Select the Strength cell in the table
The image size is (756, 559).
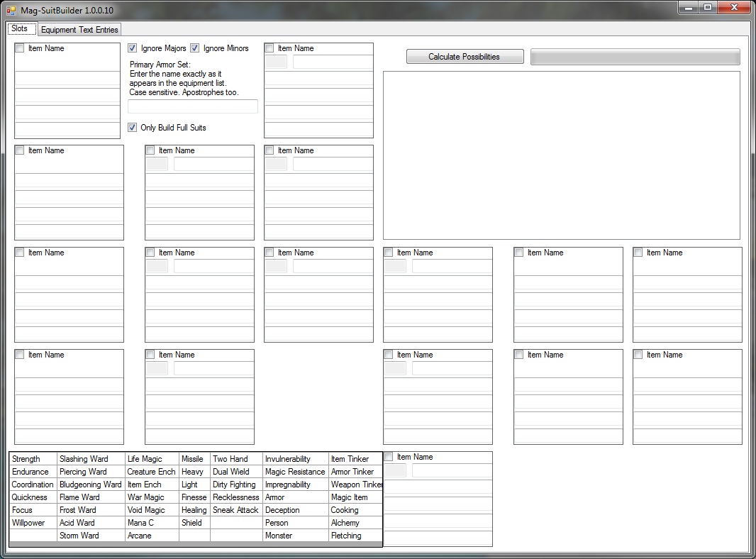pos(33,459)
